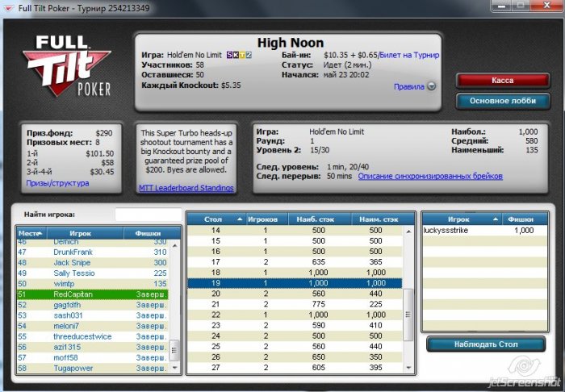The width and height of the screenshot is (565, 392).
Task: Select table 22 row
Action: coord(295,315)
